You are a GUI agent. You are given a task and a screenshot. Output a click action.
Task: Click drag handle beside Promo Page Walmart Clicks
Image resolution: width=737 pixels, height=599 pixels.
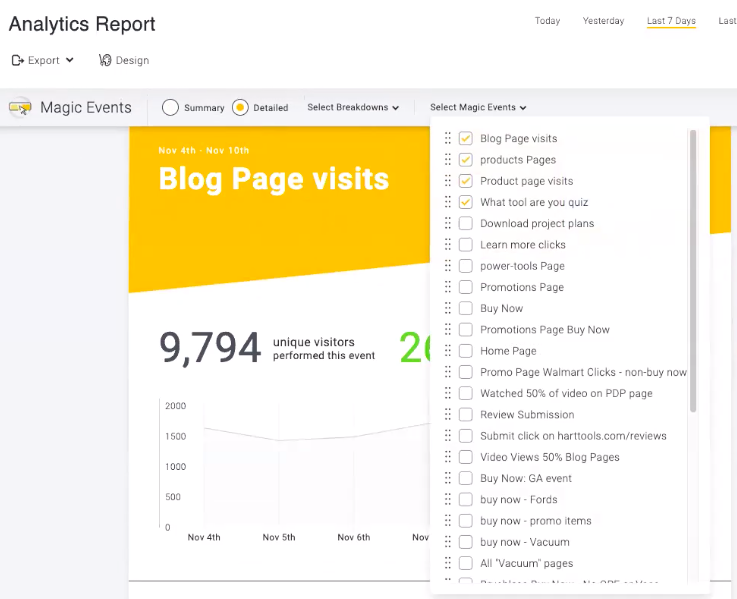coord(447,372)
